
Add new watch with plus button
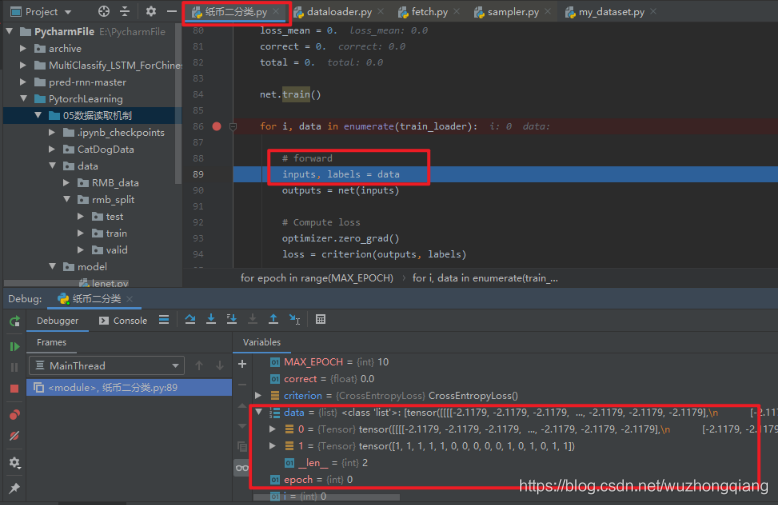point(241,364)
